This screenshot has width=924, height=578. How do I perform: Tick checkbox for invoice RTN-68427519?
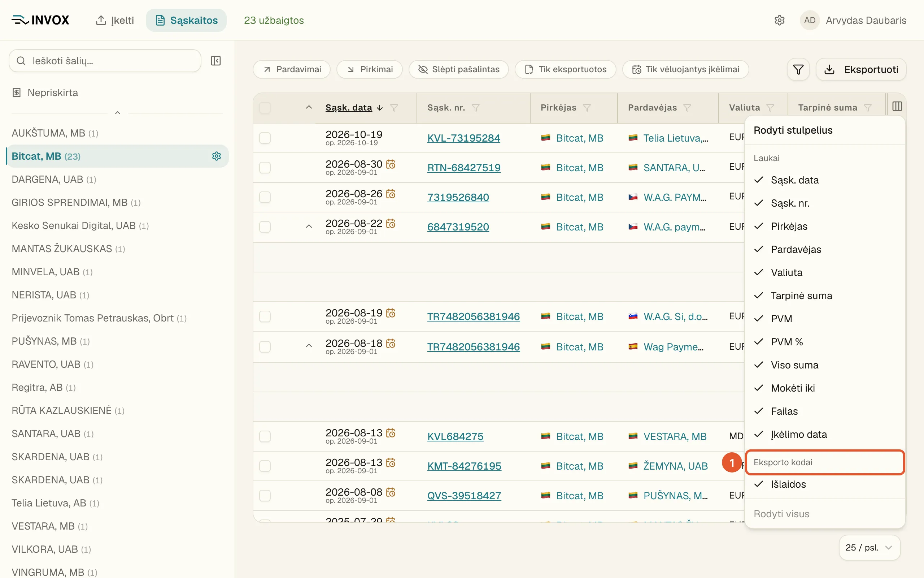coord(265,167)
